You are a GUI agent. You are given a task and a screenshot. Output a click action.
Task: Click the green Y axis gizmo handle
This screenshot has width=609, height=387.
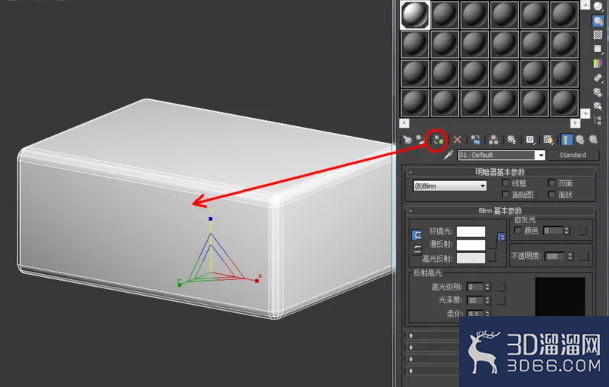179,285
